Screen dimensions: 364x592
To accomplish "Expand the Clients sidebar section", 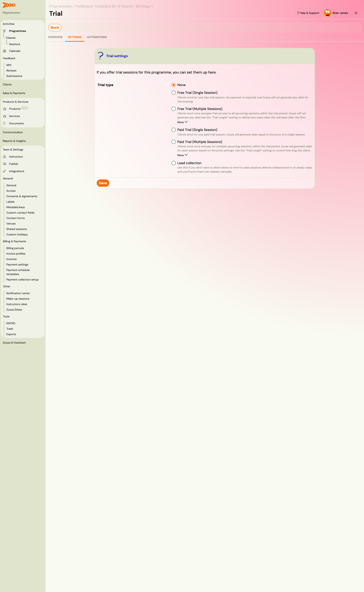I will click(x=7, y=85).
